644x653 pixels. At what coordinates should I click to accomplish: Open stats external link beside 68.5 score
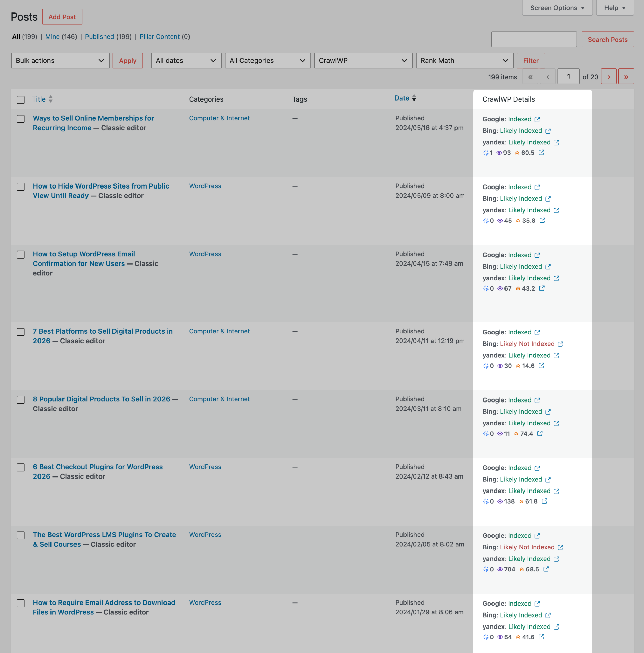pos(546,569)
